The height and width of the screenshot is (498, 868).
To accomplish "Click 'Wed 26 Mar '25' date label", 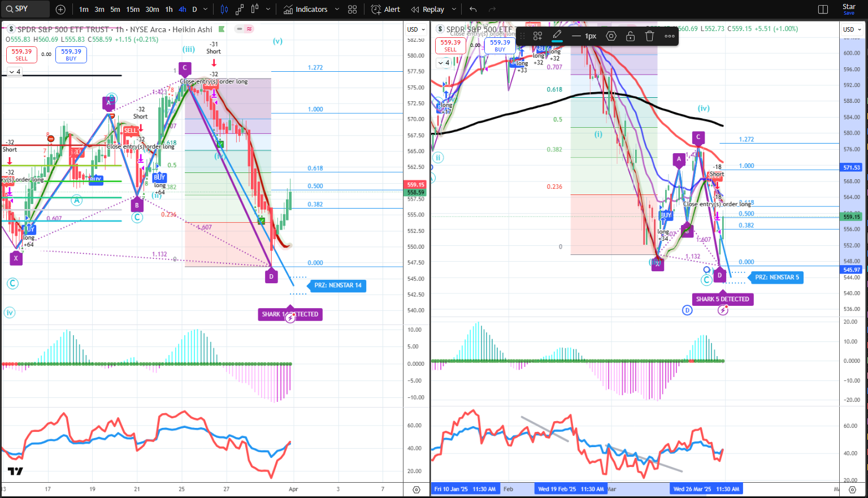I will point(706,489).
